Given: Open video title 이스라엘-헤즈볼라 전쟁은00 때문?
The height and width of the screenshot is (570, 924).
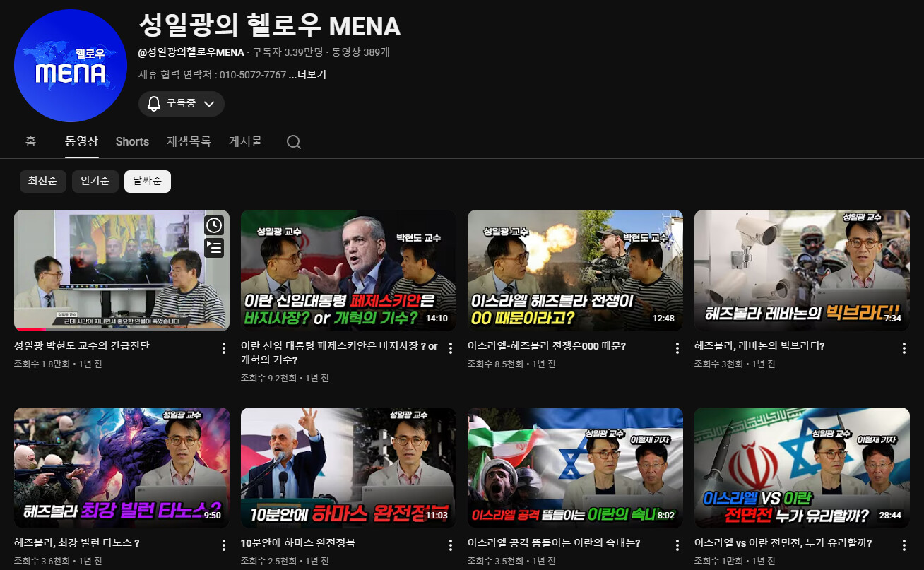Looking at the screenshot, I should pos(547,346).
